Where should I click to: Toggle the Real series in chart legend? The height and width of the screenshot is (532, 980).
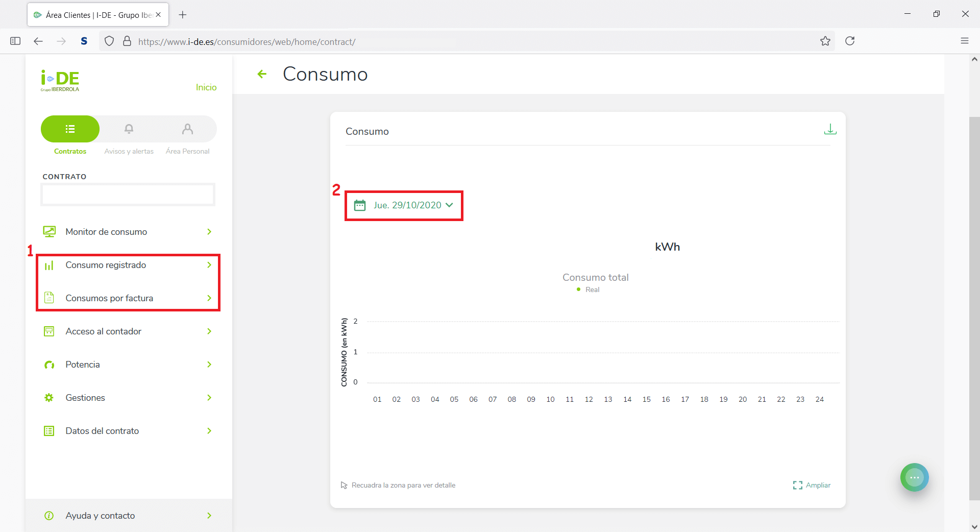(589, 289)
